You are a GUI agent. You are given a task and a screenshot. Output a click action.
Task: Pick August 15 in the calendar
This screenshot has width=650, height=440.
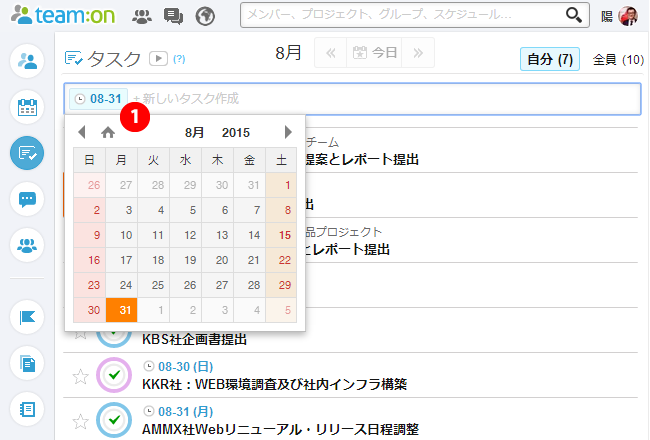[281, 235]
